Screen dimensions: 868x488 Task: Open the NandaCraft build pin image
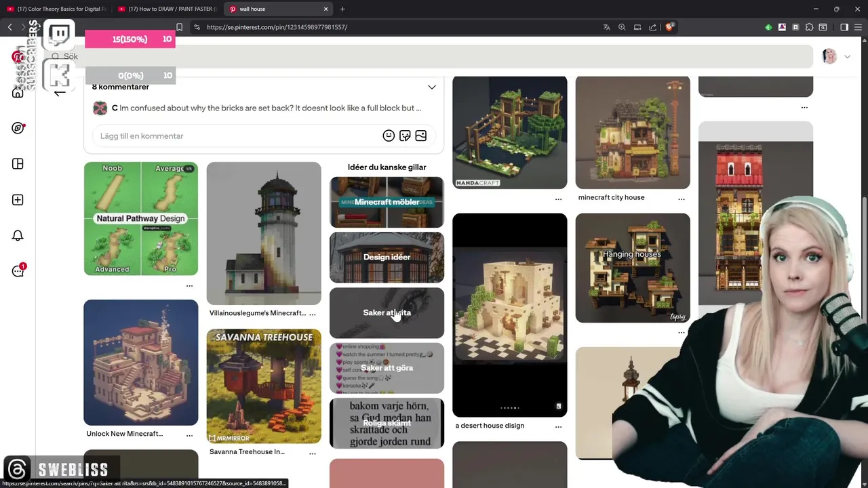click(510, 132)
